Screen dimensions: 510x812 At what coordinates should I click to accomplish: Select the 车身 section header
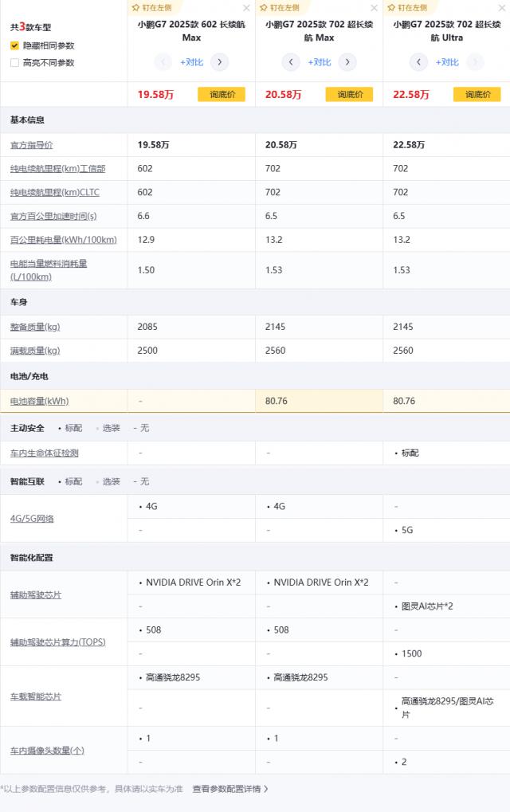point(18,302)
